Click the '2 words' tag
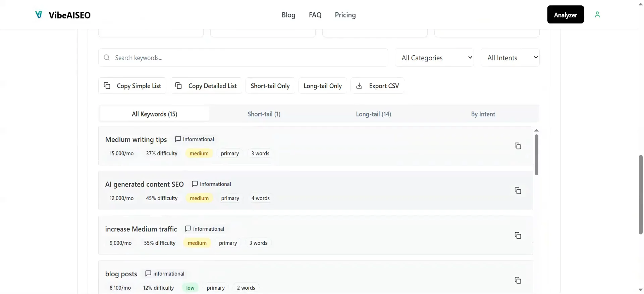Image resolution: width=644 pixels, height=294 pixels. [x=246, y=288]
